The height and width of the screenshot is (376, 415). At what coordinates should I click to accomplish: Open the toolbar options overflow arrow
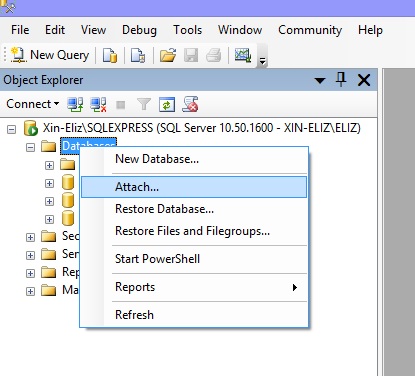pos(263,61)
